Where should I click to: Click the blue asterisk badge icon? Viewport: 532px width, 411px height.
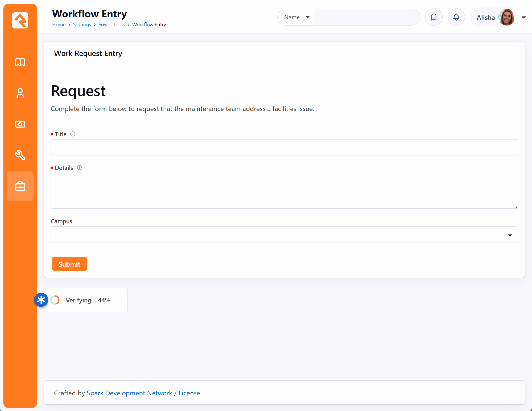(x=41, y=300)
